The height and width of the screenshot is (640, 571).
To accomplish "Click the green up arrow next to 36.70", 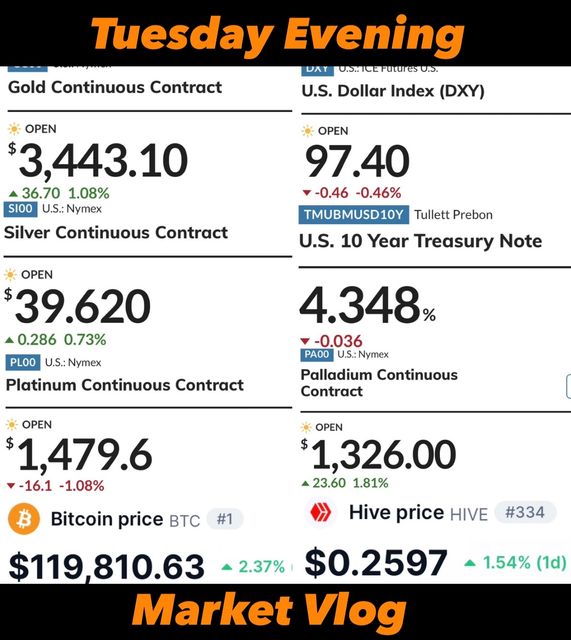I will [x=13, y=193].
